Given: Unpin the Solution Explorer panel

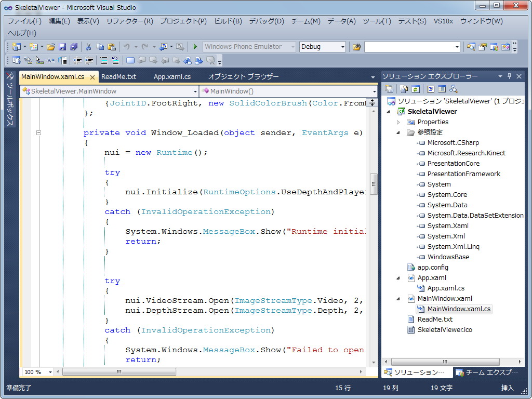Looking at the screenshot, I should tap(509, 76).
